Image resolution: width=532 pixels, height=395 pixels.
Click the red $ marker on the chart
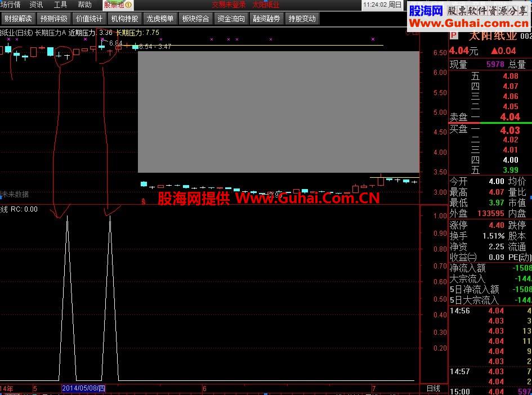pyautogui.click(x=143, y=201)
